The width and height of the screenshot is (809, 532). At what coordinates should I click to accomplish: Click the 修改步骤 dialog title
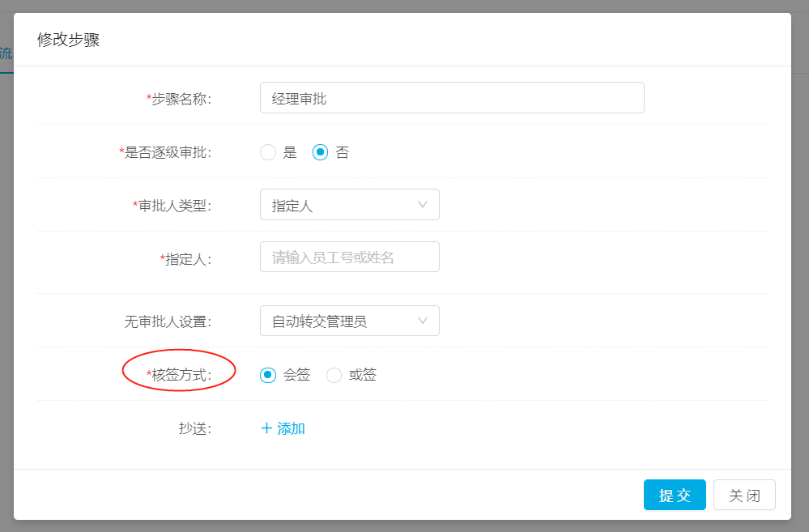[x=68, y=40]
